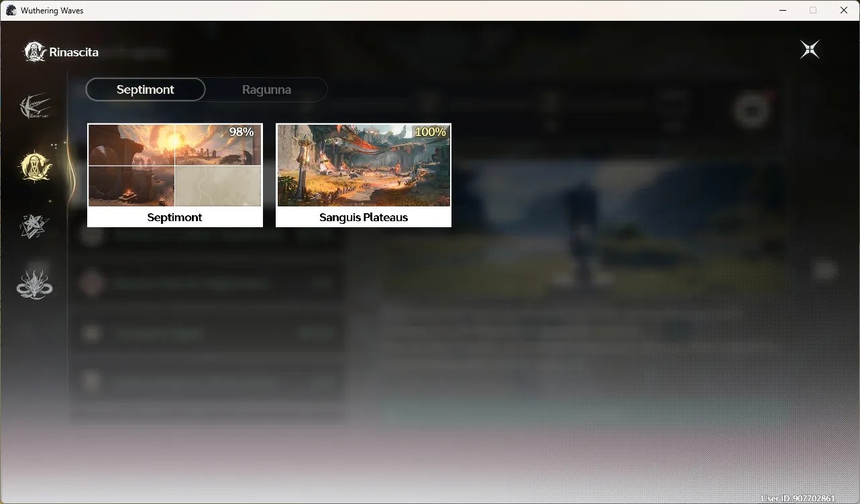The image size is (860, 504).
Task: Select the first region emblem in sidebar
Action: [x=35, y=106]
